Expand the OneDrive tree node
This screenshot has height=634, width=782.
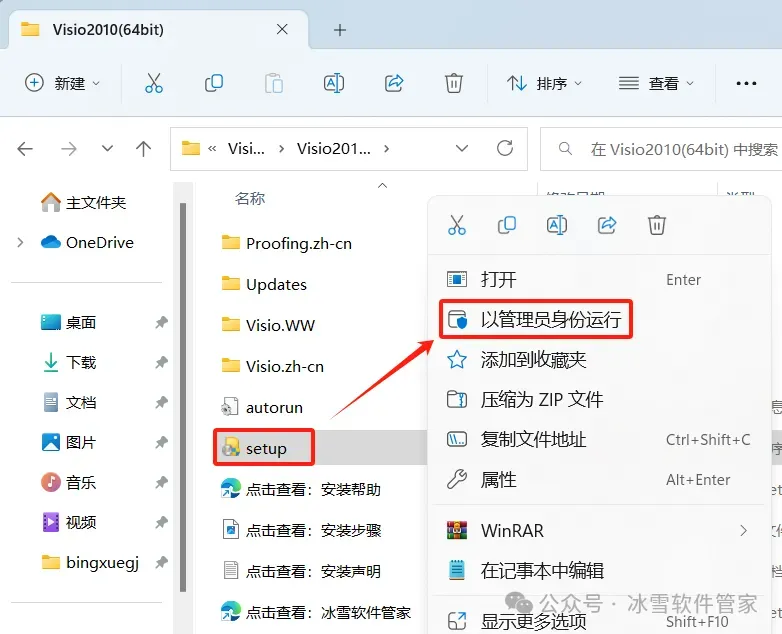point(20,242)
